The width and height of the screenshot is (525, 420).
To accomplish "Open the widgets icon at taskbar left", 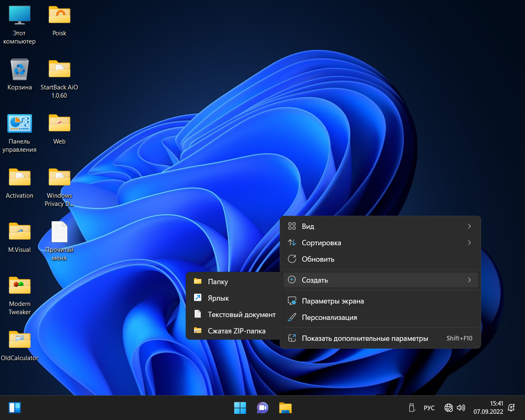I will [15, 408].
